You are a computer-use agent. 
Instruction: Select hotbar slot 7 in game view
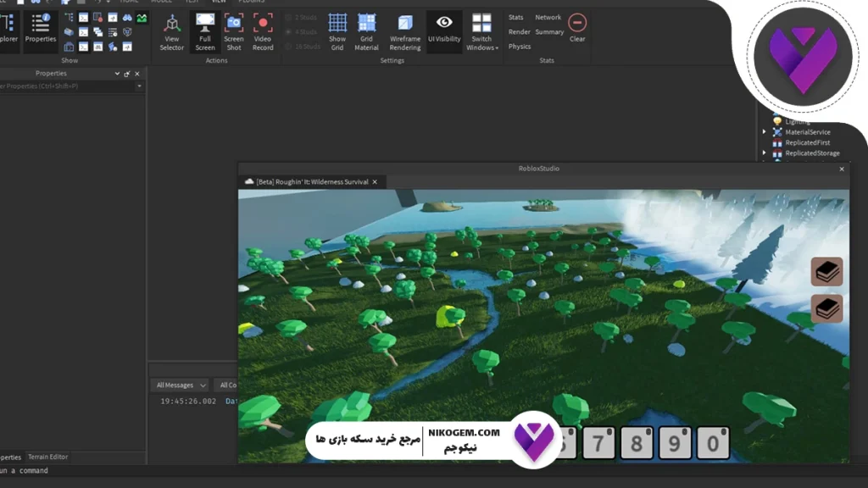pos(598,442)
